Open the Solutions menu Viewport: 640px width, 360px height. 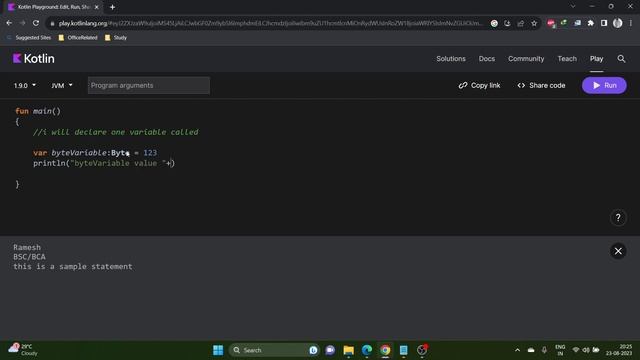[451, 59]
